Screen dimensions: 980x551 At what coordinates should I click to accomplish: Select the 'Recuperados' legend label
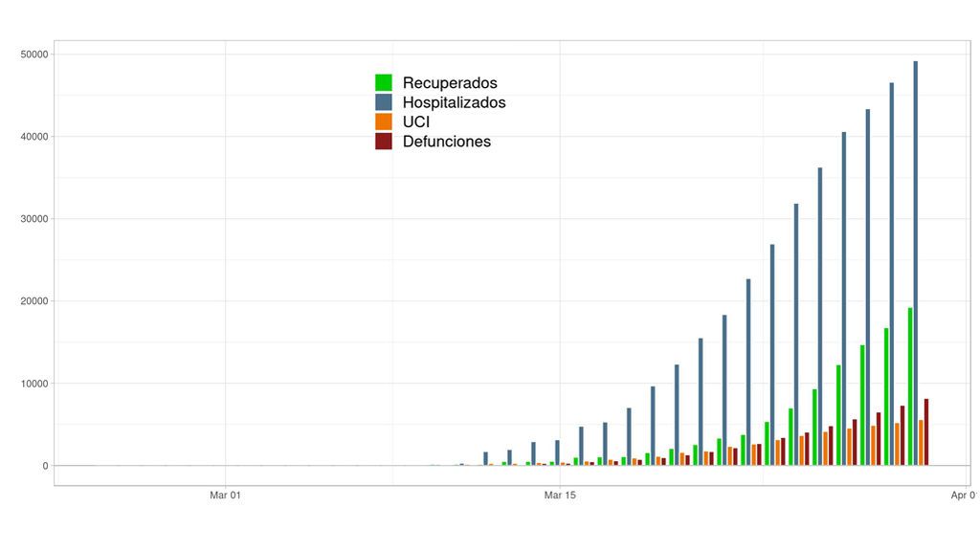[450, 83]
